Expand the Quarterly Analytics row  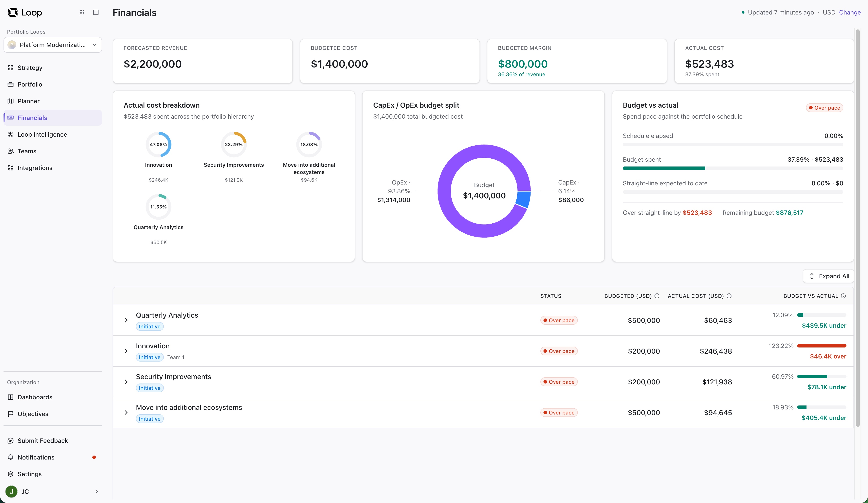click(x=126, y=320)
